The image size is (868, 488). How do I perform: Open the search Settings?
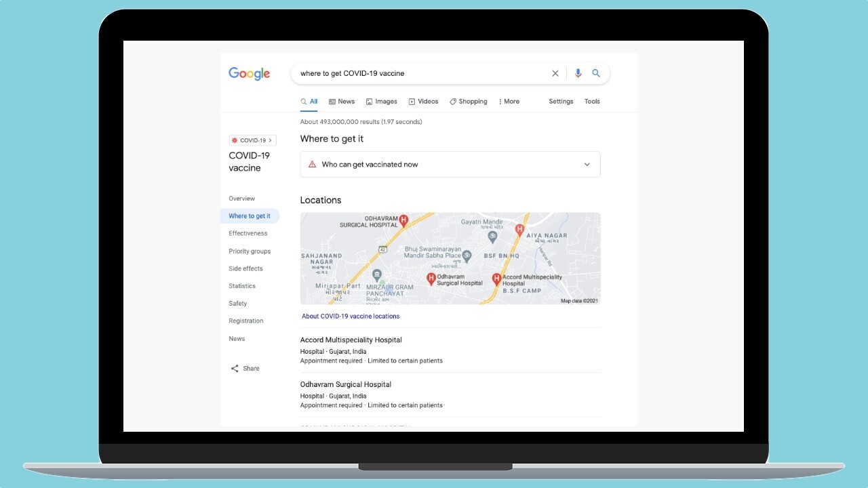coord(560,101)
